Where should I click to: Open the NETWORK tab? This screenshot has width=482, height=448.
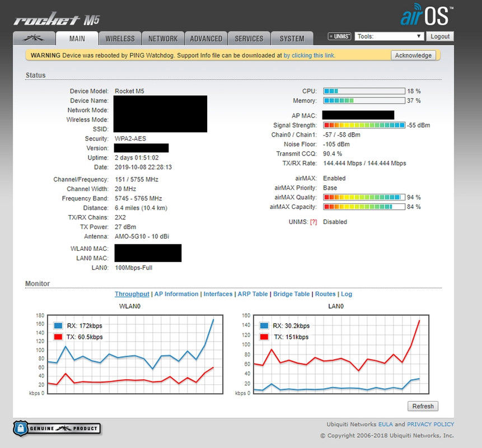[x=163, y=39]
